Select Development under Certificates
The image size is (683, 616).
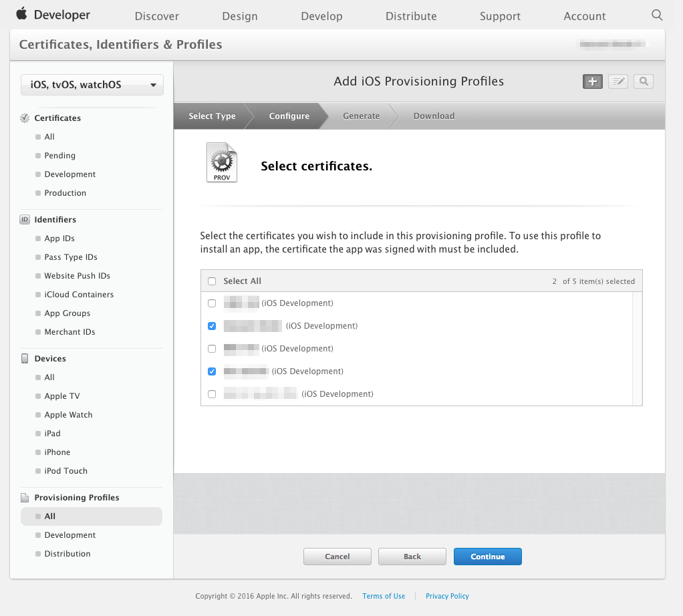pos(70,174)
